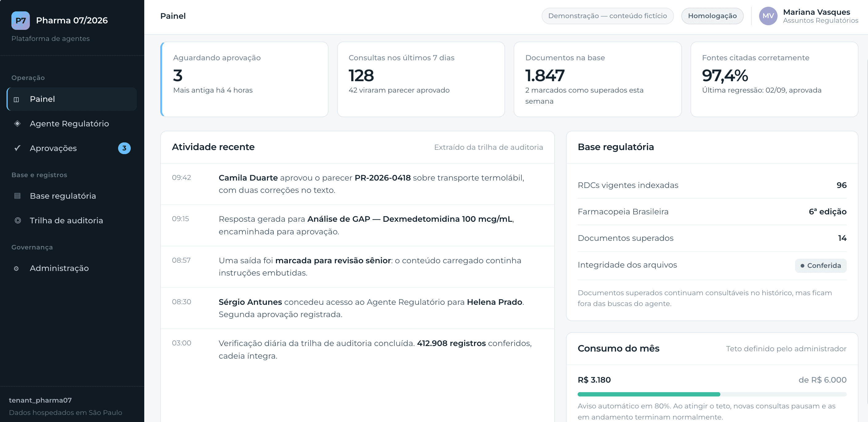Screen dimensions: 868x422
Task: Click the name Sérgio Antunes
Action: [250, 302]
